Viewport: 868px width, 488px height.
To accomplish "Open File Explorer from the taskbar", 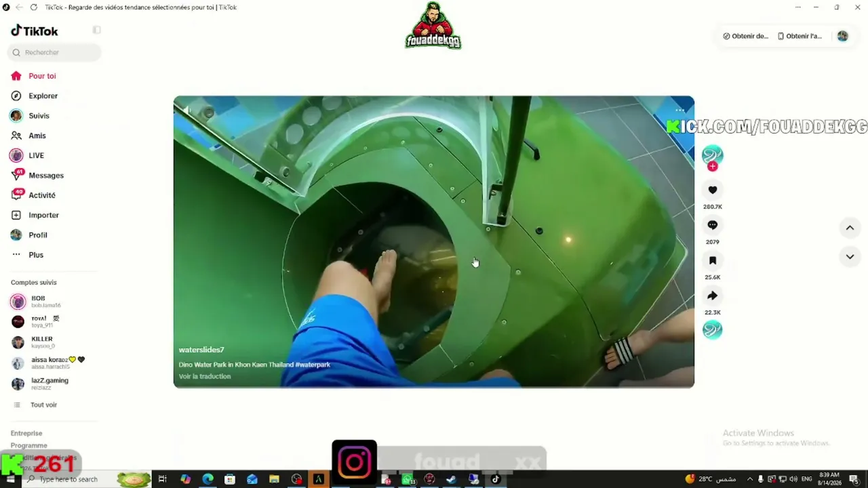I will 274,479.
